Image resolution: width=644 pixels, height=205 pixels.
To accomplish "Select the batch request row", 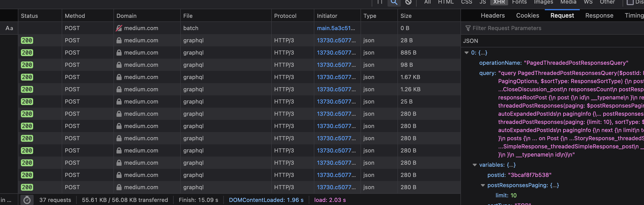I will pos(239,28).
